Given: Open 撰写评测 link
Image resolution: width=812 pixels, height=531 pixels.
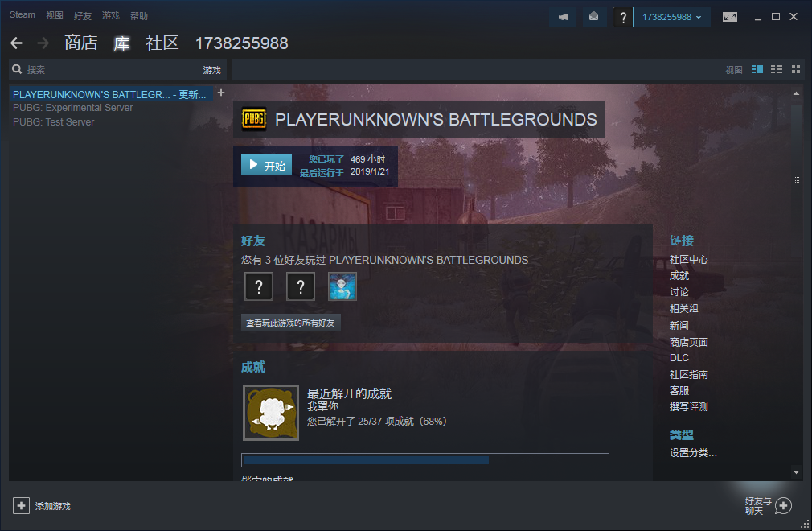Looking at the screenshot, I should click(x=688, y=406).
